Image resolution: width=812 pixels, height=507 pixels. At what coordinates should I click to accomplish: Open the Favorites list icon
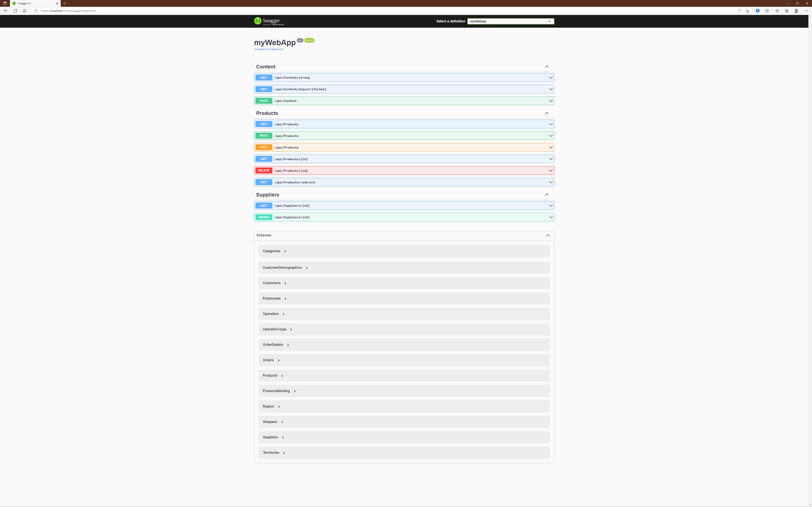pos(777,11)
